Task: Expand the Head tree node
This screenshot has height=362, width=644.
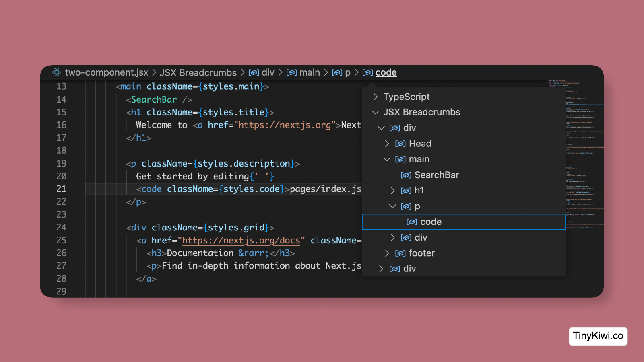Action: click(387, 144)
